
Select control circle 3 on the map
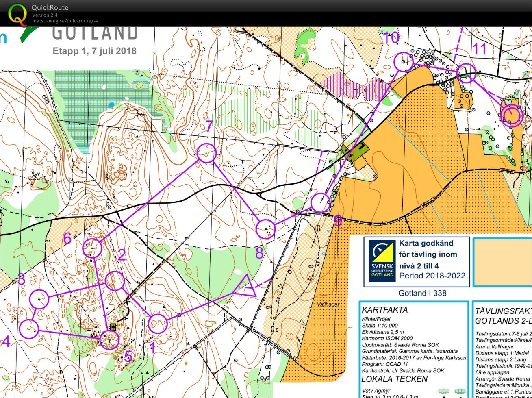pos(39,299)
